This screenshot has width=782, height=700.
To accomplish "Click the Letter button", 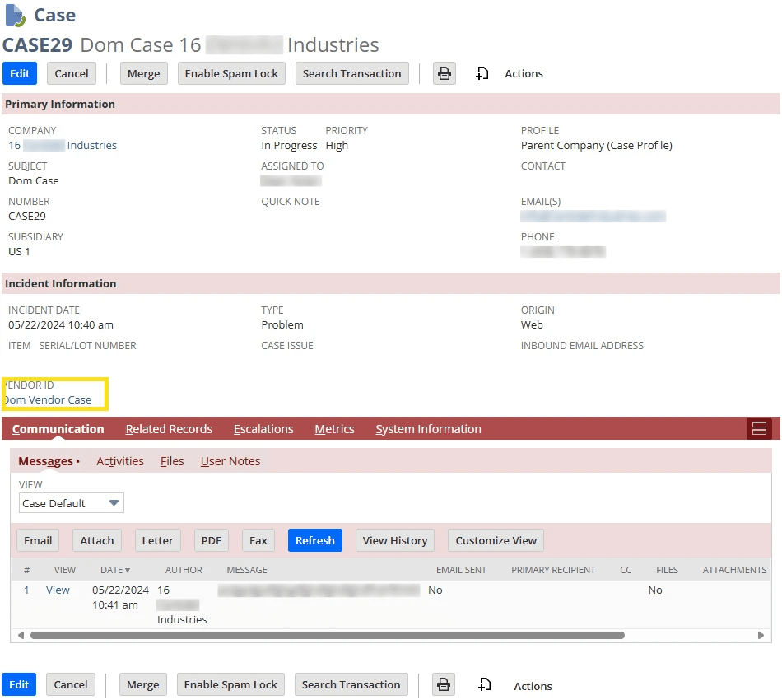I will pyautogui.click(x=157, y=540).
